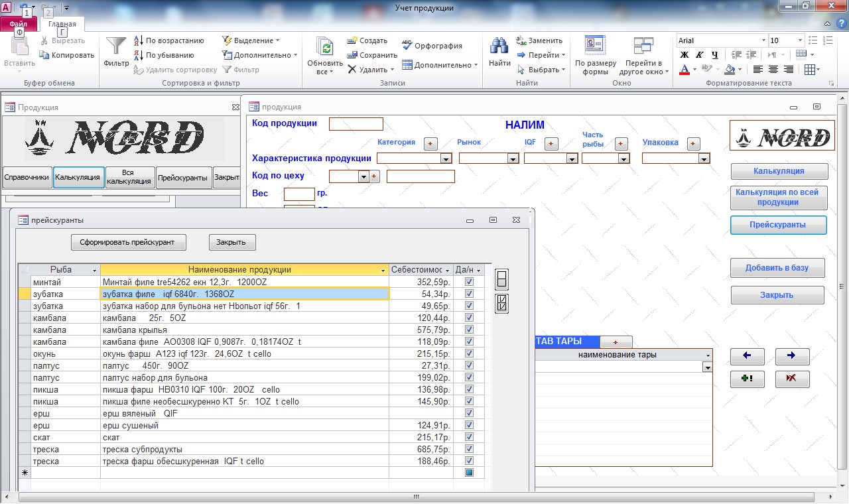Expand the Упаковка combo box arrow
This screenshot has width=849, height=504.
point(704,158)
